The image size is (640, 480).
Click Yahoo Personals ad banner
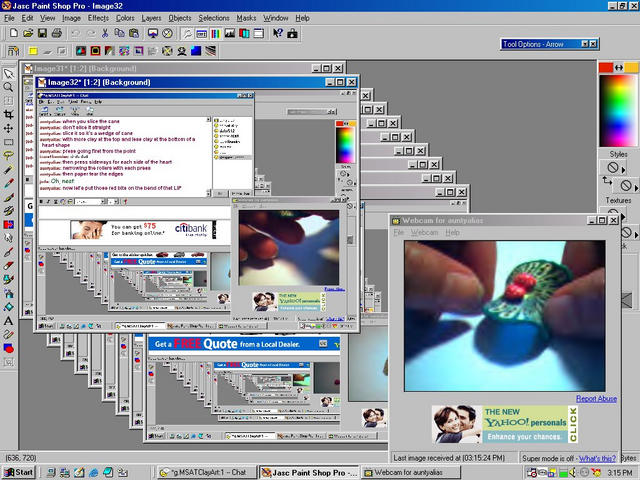(505, 424)
